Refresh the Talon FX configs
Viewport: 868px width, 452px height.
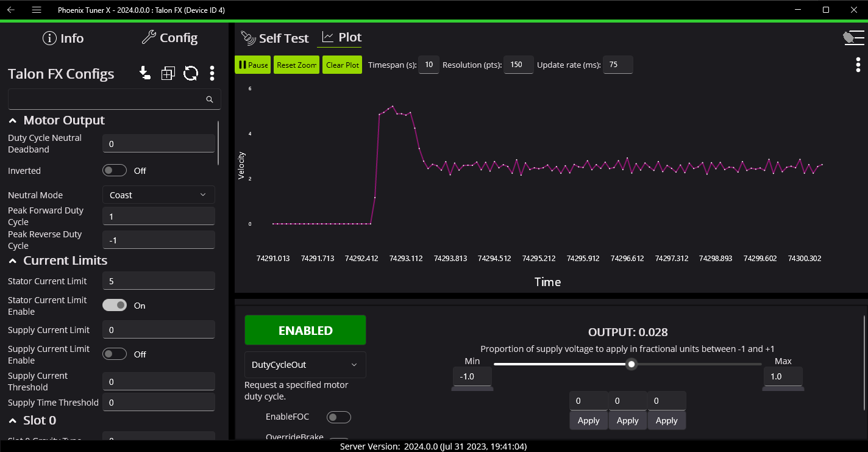191,74
